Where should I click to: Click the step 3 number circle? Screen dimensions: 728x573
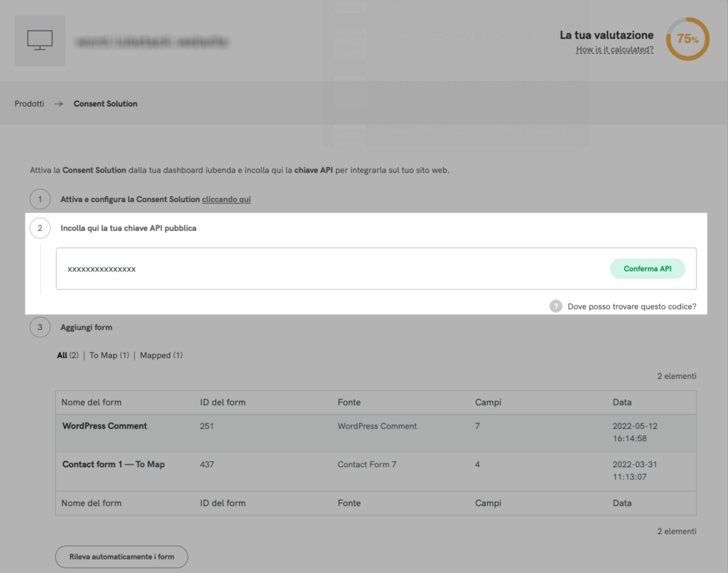tap(40, 327)
